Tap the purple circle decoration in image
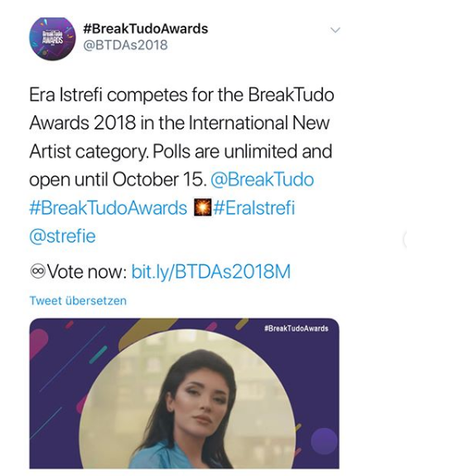Screen dimensions: 449x476 point(324,441)
